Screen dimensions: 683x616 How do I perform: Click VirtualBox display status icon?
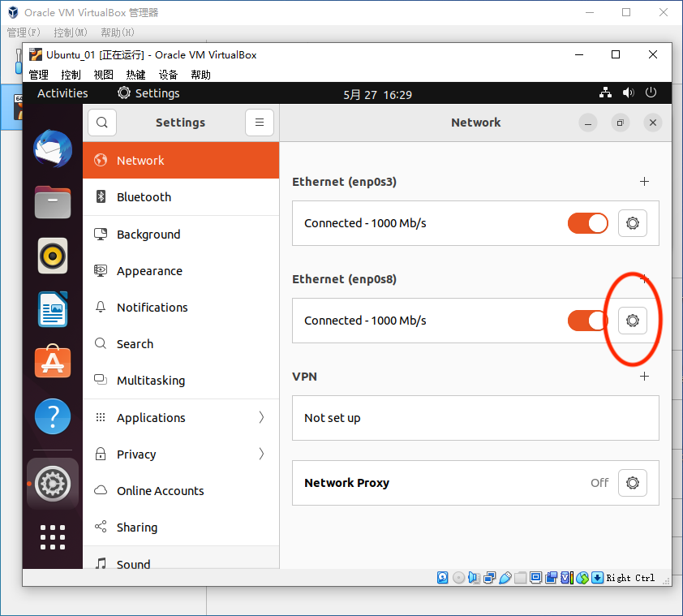point(535,578)
